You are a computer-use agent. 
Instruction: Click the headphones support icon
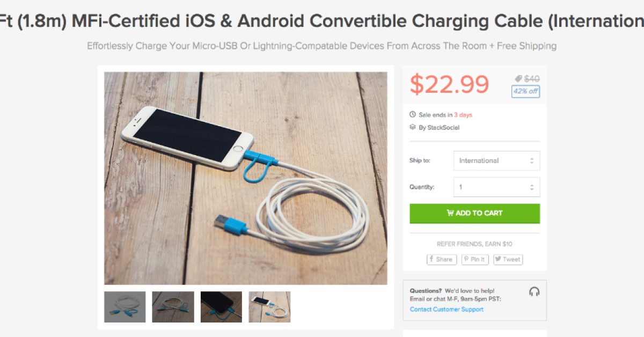[x=534, y=291]
